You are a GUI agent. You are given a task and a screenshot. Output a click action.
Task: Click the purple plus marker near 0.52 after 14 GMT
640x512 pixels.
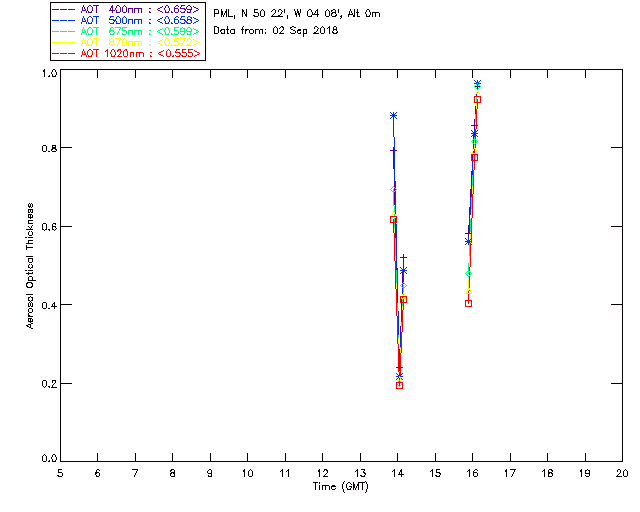tap(403, 257)
